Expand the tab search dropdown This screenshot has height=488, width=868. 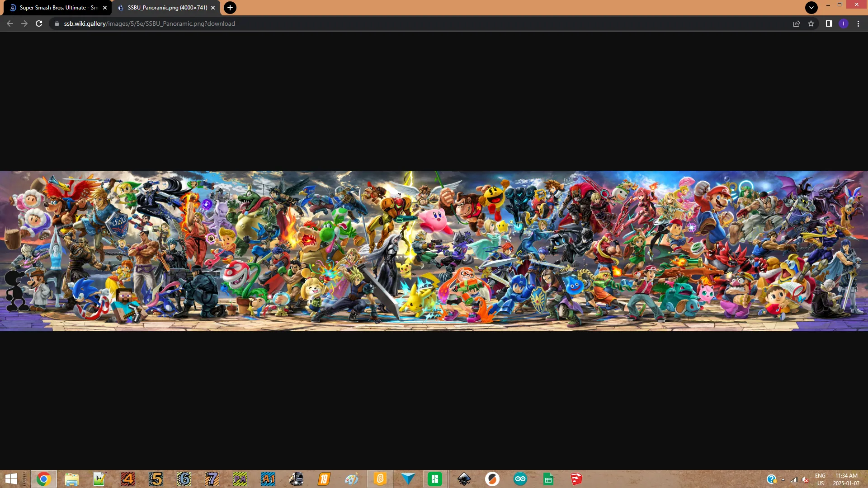(x=811, y=7)
